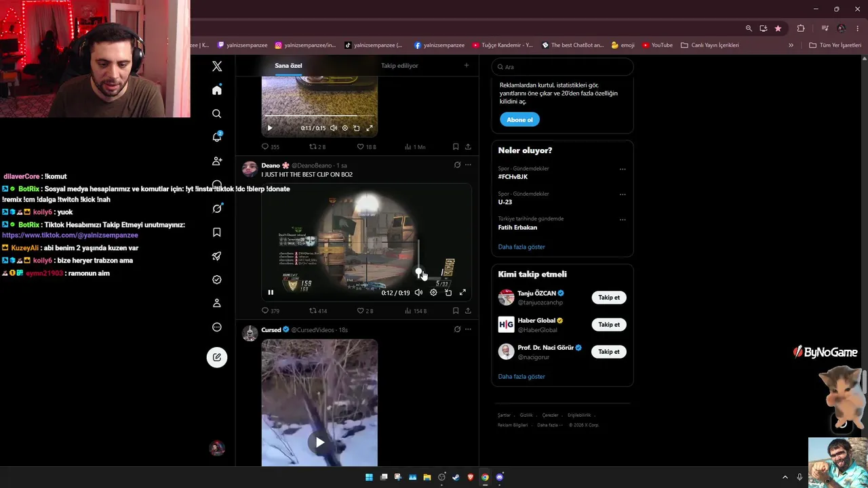Open Grok explain icon on Cursed post
This screenshot has width=868, height=488.
point(457,329)
